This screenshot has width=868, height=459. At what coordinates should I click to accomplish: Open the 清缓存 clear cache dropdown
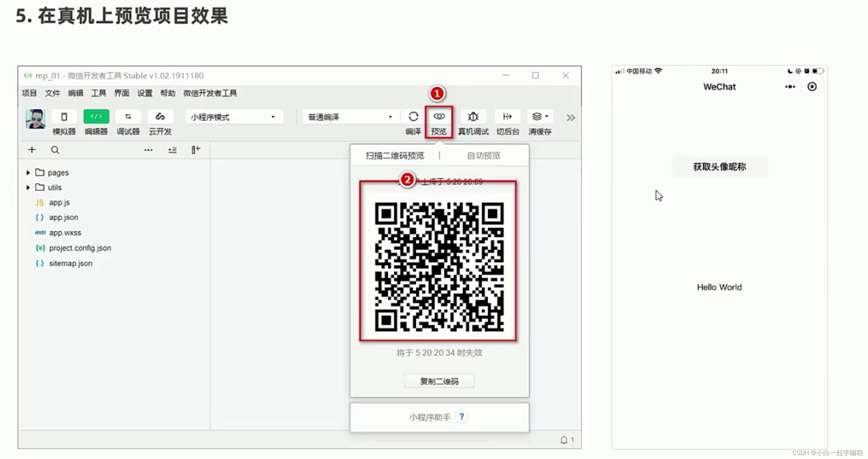click(x=540, y=117)
